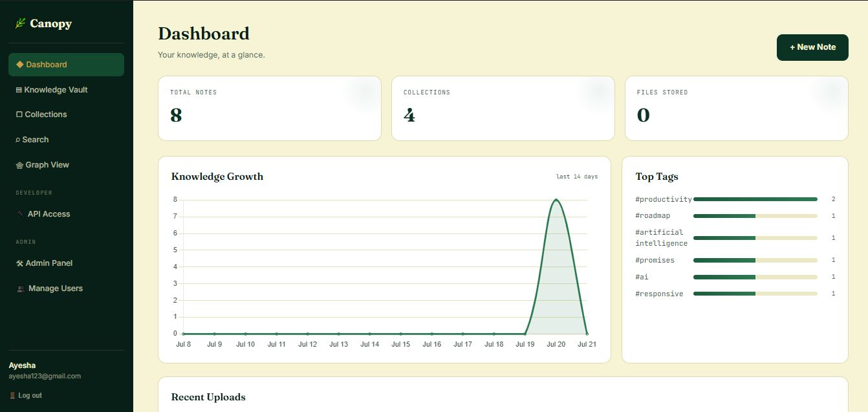The height and width of the screenshot is (412, 868).
Task: Select the Collections stat card
Action: pyautogui.click(x=503, y=108)
